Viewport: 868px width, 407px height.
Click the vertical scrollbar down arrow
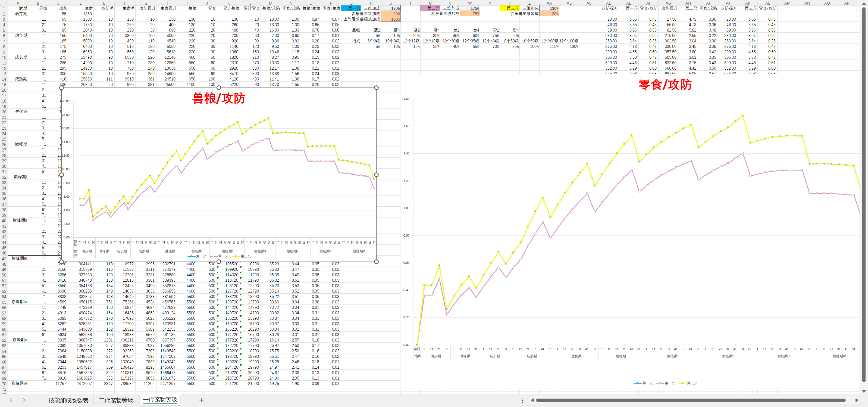864,391
